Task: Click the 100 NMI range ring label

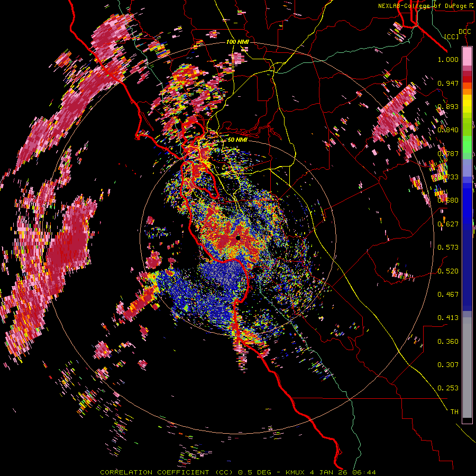Action: [x=237, y=42]
